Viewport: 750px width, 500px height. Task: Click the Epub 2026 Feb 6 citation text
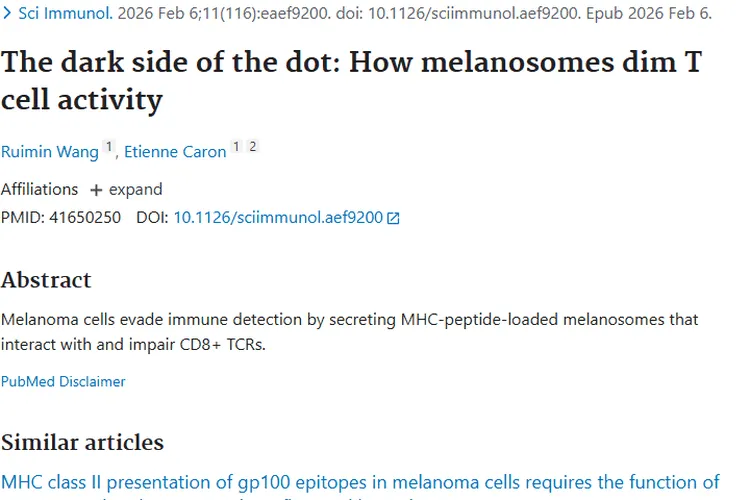click(x=651, y=15)
